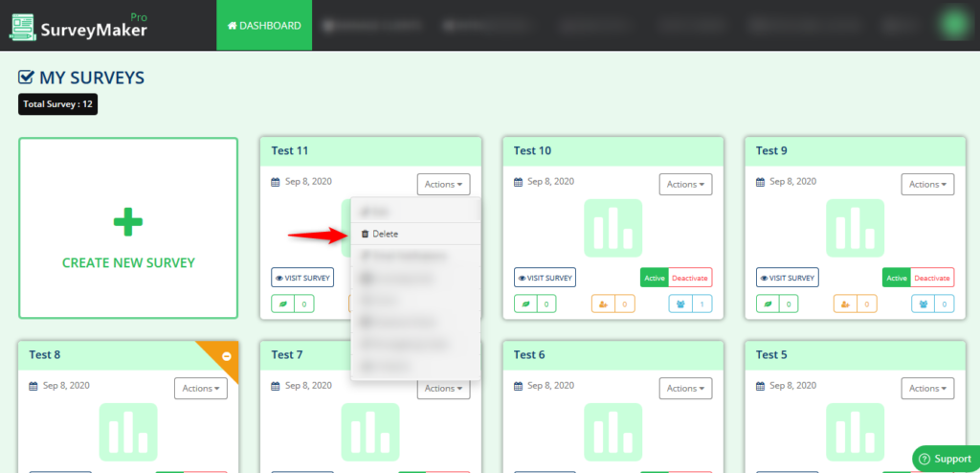Click the Test 7 bar chart thumbnail
This screenshot has height=473, width=980.
[x=370, y=432]
